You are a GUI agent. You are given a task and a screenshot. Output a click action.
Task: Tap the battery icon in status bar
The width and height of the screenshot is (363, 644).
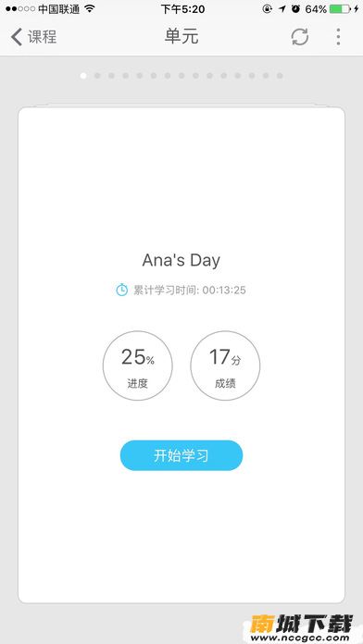tap(341, 9)
